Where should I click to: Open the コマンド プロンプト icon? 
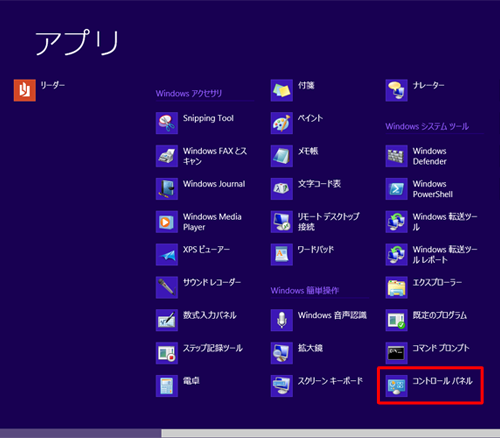tap(396, 353)
